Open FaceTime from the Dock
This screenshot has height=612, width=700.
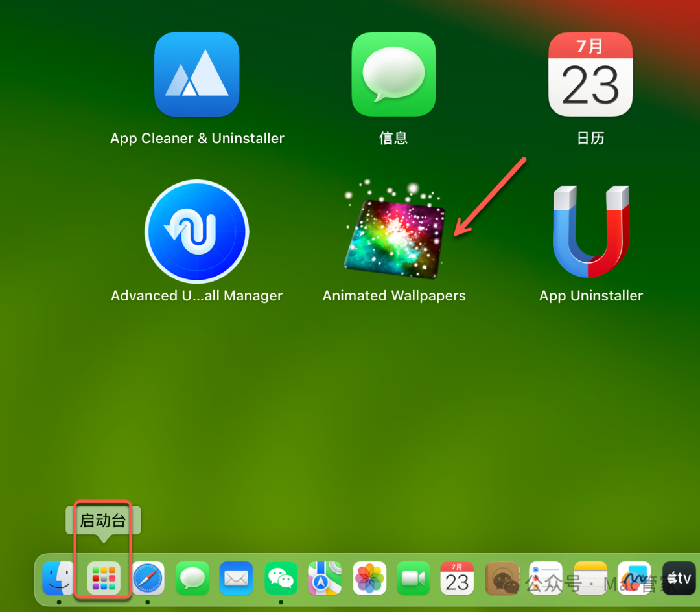[x=414, y=578]
